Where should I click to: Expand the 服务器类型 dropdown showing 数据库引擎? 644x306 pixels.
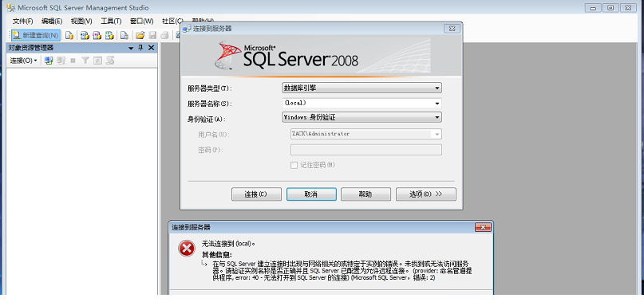tap(362, 88)
